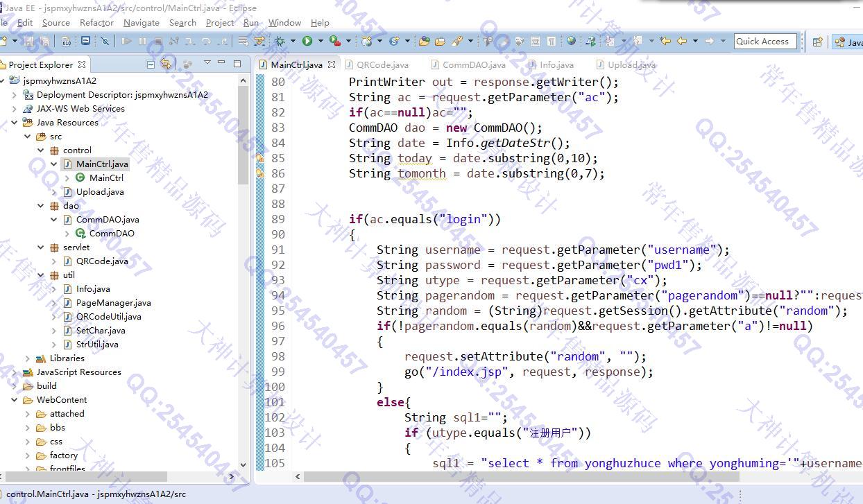863x504 pixels.
Task: Toggle Link with Editor in Project Explorer
Action: tap(166, 64)
